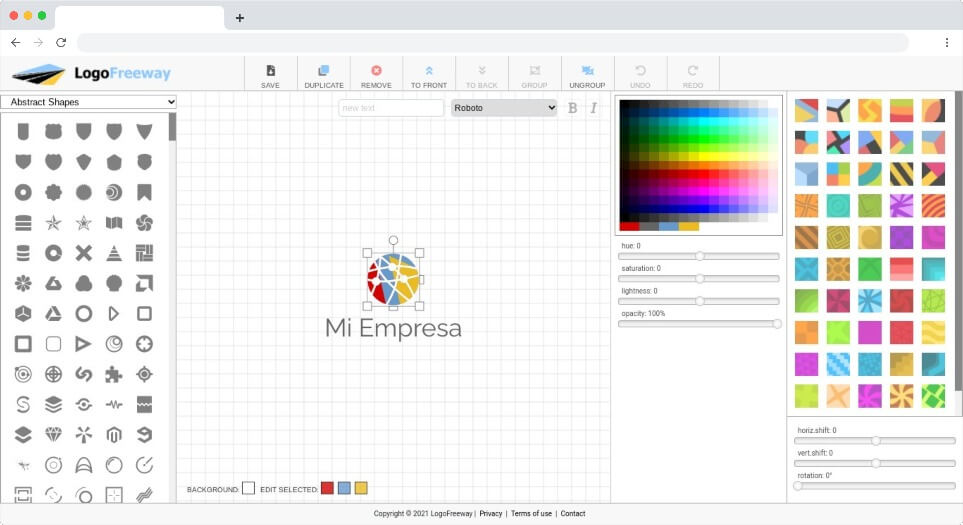Choose the pulse waveform shape
The width and height of the screenshot is (963, 525).
(x=114, y=404)
